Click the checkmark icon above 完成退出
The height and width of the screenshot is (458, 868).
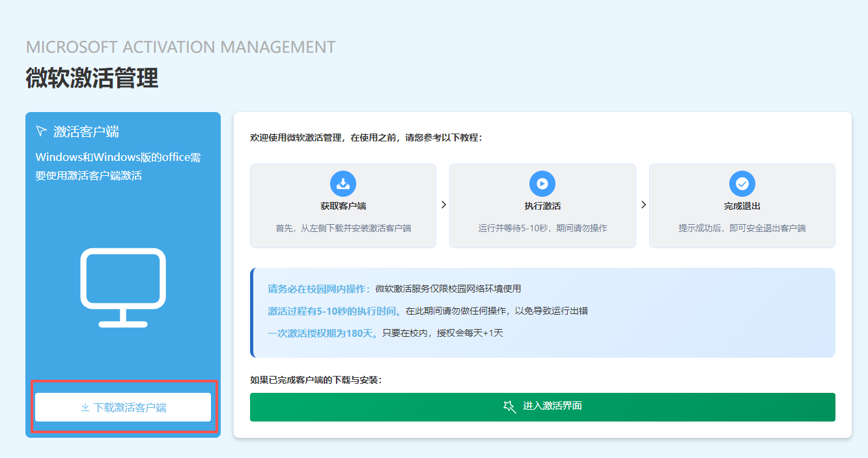tap(742, 184)
